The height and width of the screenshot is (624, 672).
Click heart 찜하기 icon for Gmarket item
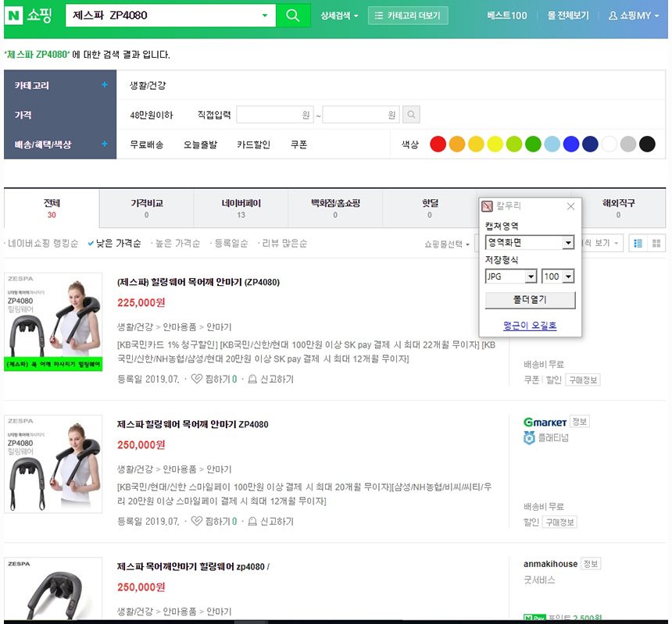point(196,521)
